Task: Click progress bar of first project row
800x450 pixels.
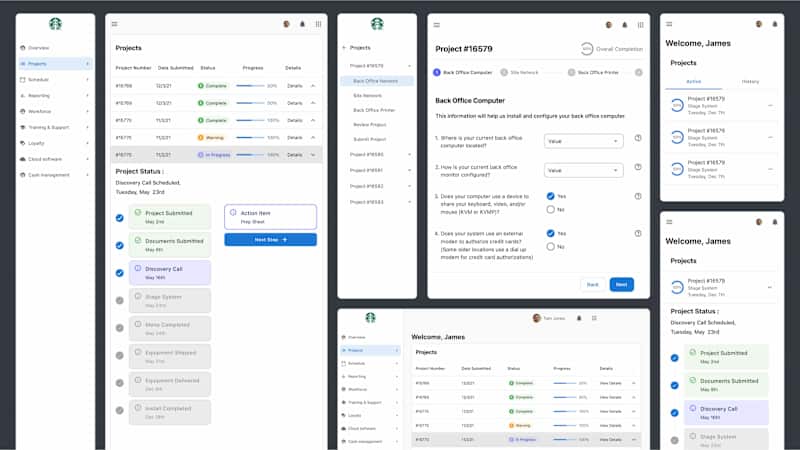Action: (x=250, y=86)
